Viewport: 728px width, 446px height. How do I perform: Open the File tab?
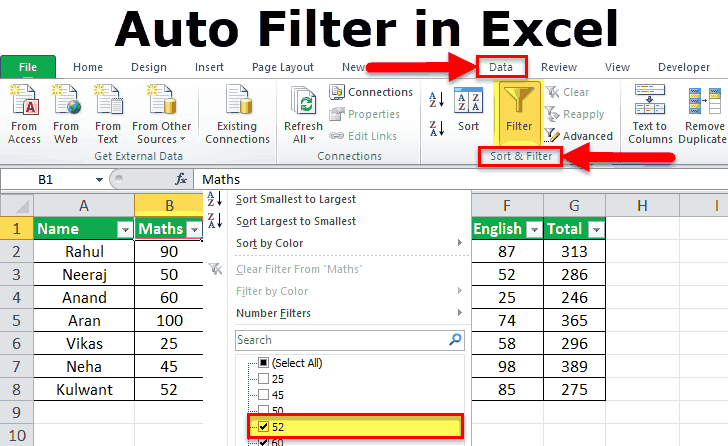(x=28, y=67)
